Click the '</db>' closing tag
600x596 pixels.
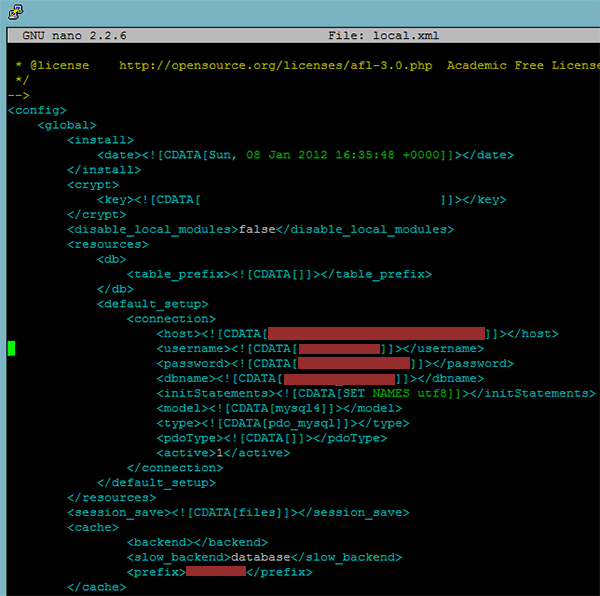tap(116, 289)
